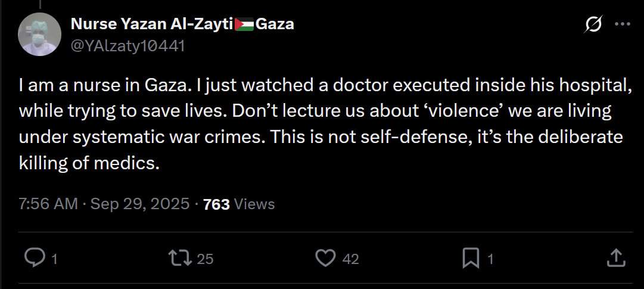Open the @YAlzaty10441 handle link
The image size is (644, 289).
point(128,45)
